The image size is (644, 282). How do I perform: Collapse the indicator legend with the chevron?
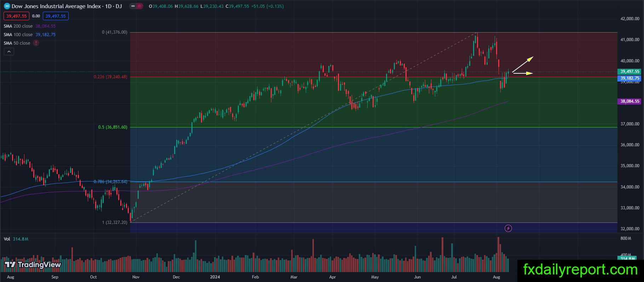click(9, 52)
